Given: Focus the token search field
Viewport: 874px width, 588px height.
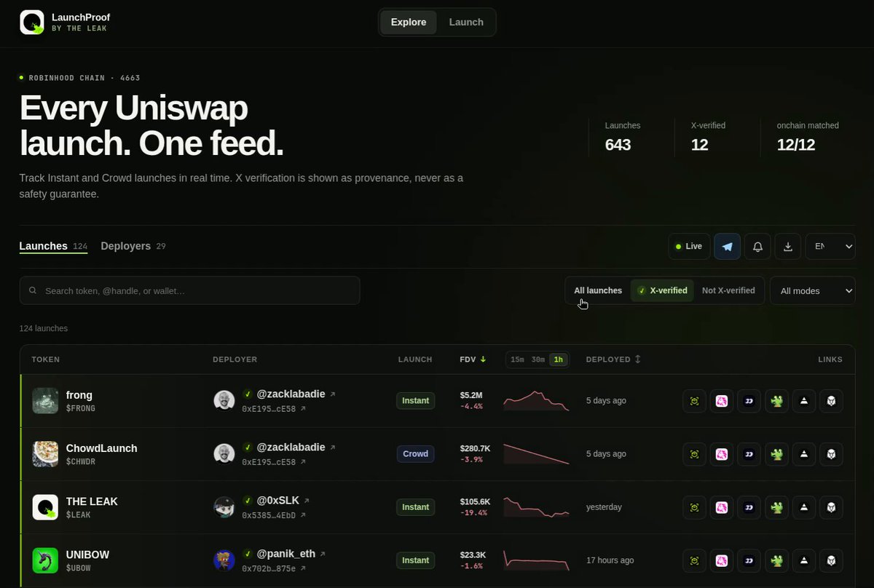Looking at the screenshot, I should [x=189, y=290].
